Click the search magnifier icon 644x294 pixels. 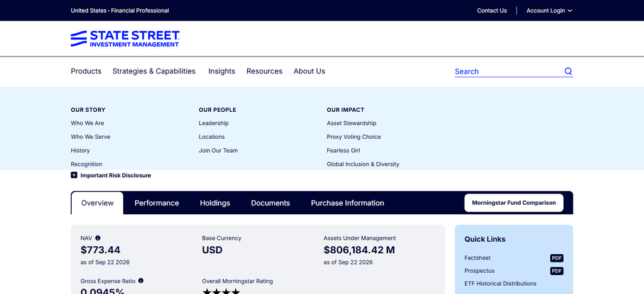[568, 72]
